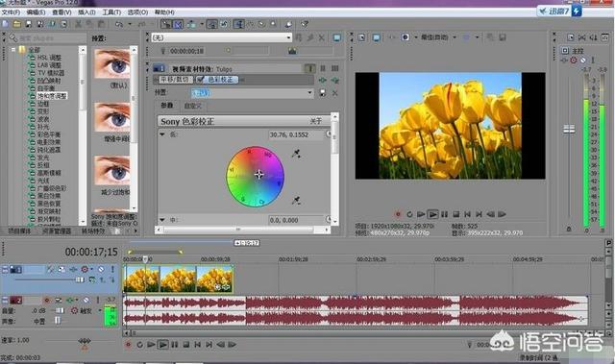
Task: Click the center of the low color wheel
Action: point(258,175)
